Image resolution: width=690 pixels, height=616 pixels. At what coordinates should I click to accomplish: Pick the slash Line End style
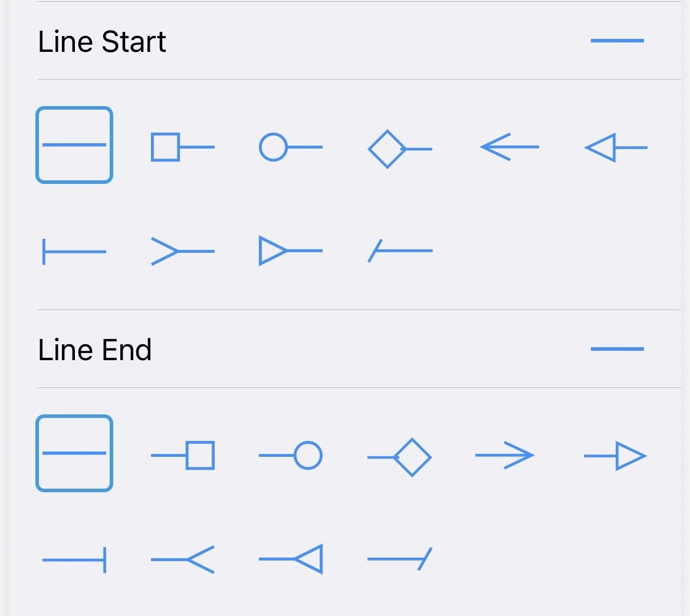pos(400,559)
